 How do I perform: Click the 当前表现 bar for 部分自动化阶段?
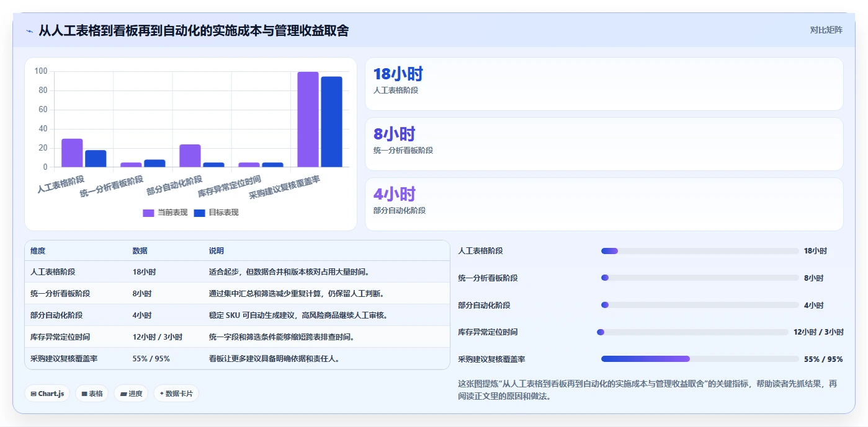pyautogui.click(x=190, y=156)
